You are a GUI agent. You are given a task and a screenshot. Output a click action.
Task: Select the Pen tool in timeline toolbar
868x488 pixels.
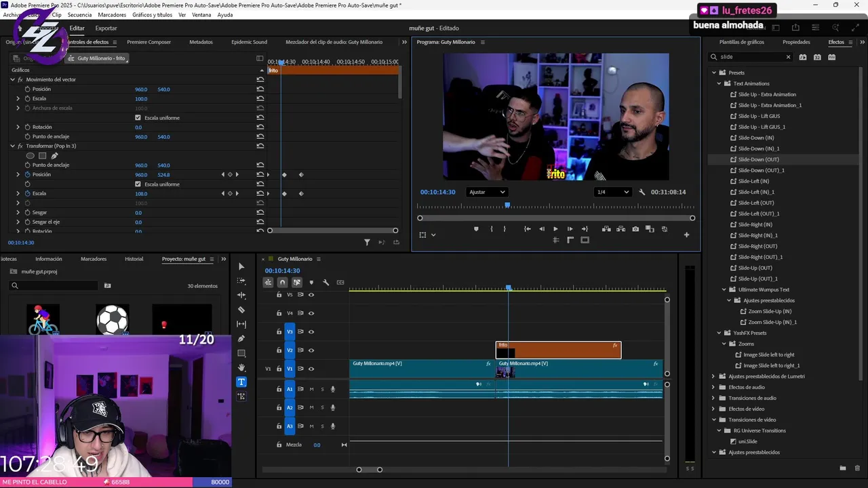(241, 339)
